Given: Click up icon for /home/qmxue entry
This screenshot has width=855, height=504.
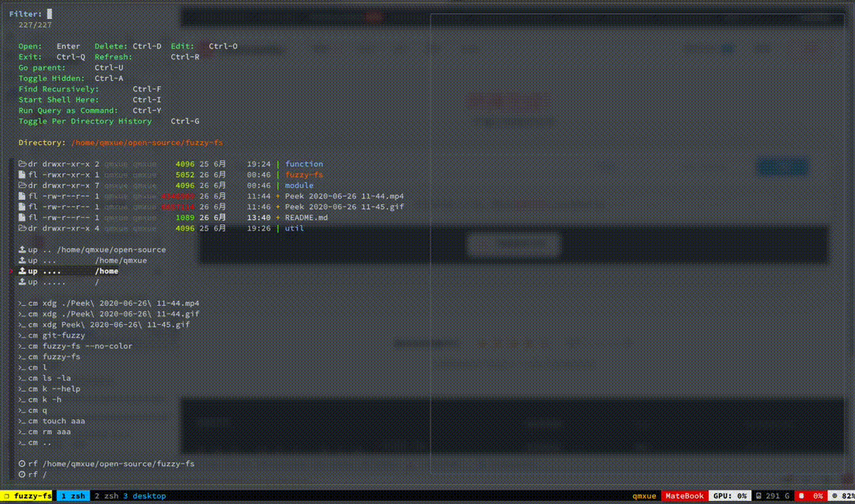Looking at the screenshot, I should pyautogui.click(x=22, y=261).
